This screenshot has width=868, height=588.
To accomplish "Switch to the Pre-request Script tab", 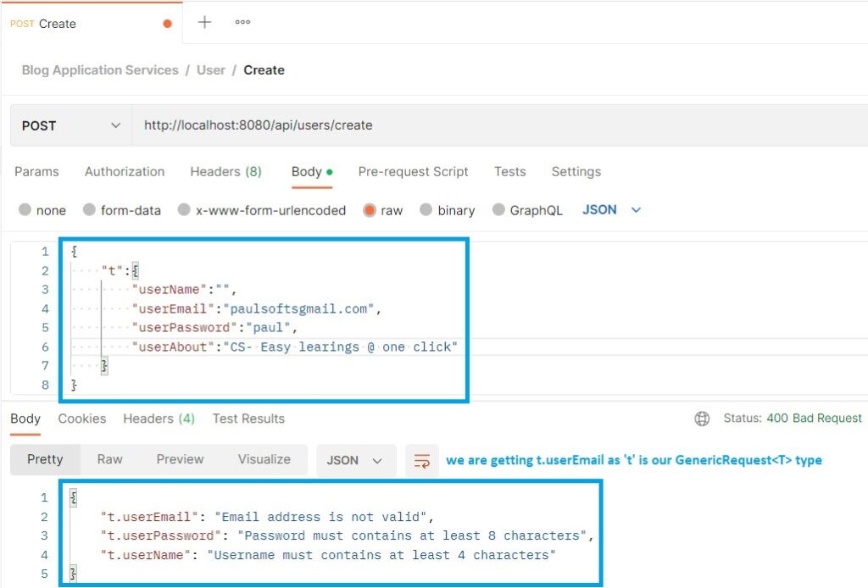I will [x=414, y=171].
